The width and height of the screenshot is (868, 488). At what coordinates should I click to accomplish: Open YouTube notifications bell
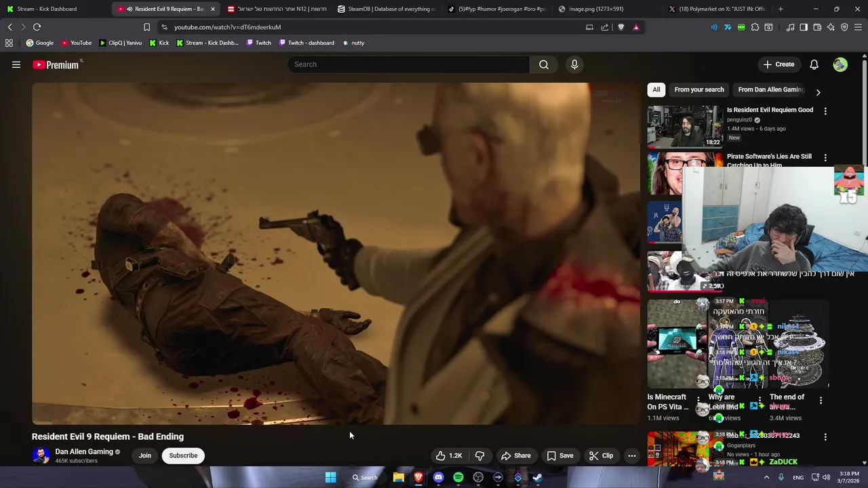814,64
